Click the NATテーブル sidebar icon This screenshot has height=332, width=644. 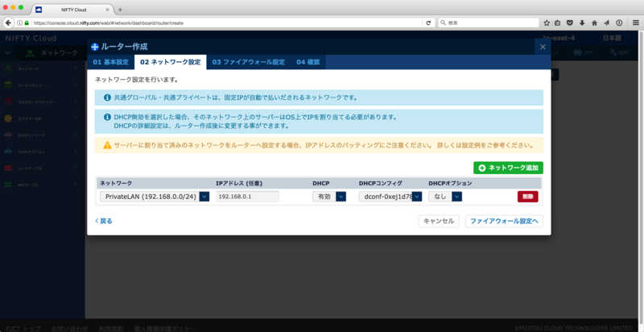[x=8, y=185]
